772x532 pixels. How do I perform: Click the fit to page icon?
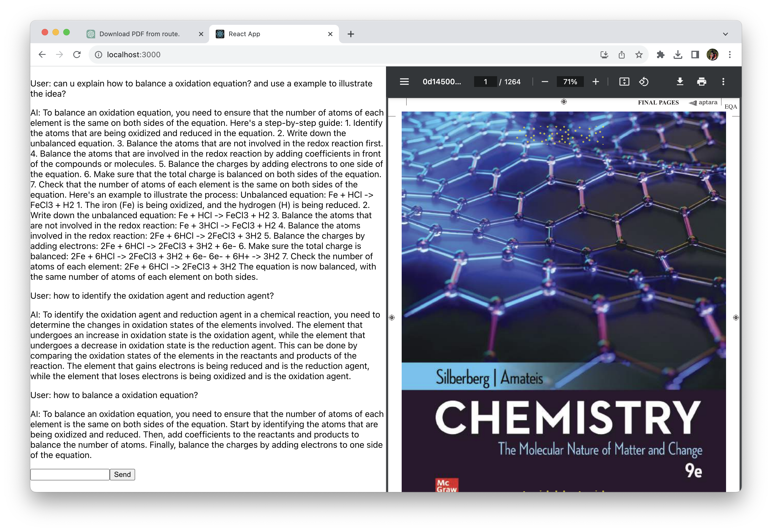624,82
